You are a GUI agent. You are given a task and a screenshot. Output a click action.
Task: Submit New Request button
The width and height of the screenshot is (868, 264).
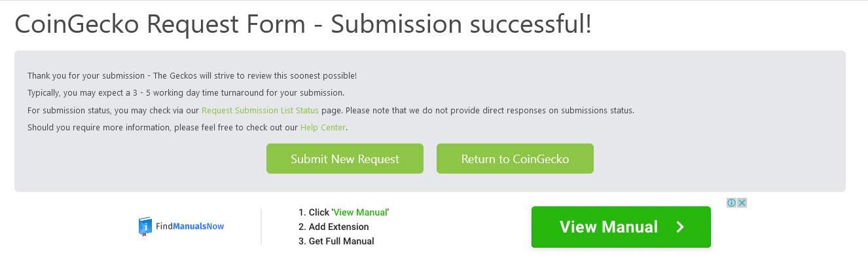pyautogui.click(x=345, y=159)
